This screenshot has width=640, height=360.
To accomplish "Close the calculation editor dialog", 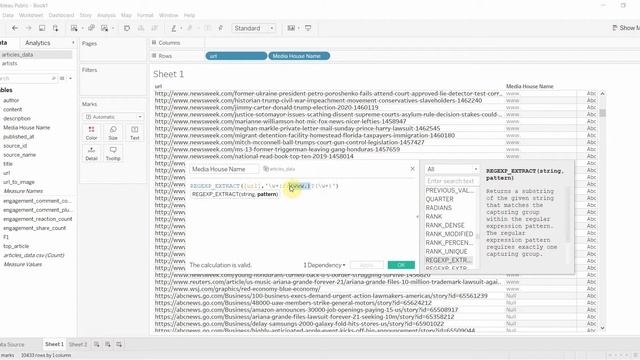I will [x=412, y=169].
